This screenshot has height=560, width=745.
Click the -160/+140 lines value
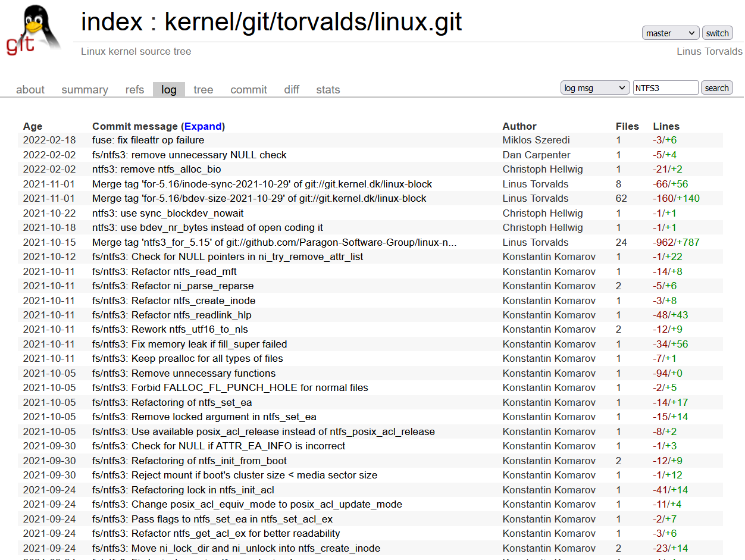676,199
